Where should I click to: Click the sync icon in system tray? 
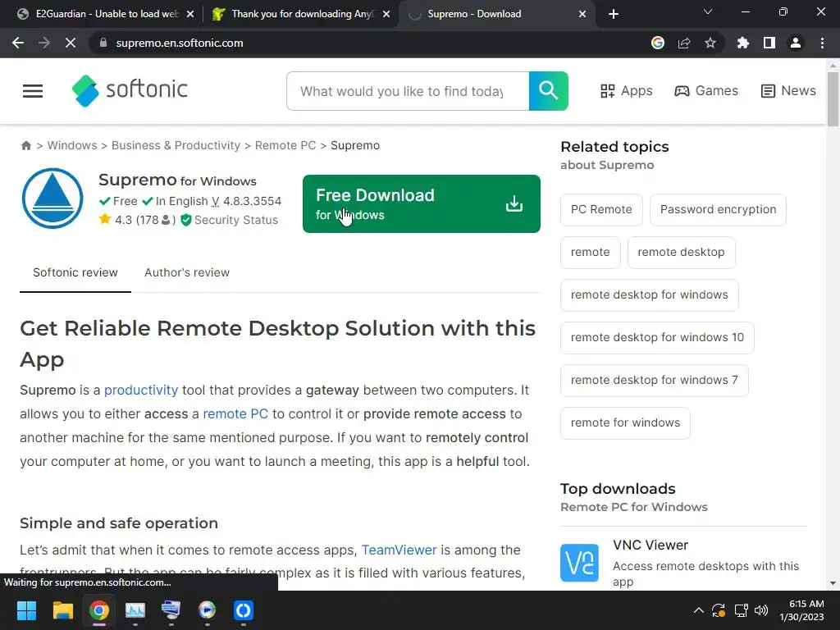719,610
